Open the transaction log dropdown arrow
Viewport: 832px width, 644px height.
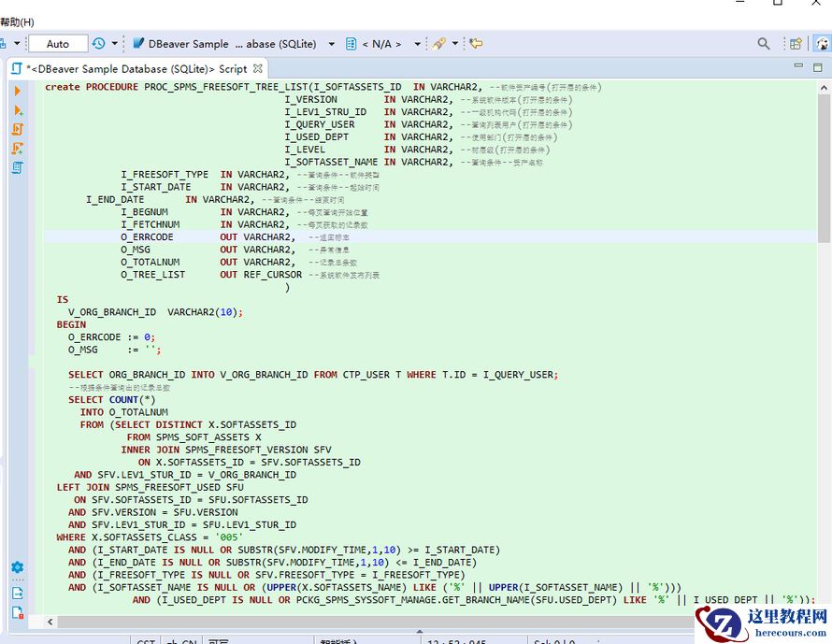coord(115,44)
